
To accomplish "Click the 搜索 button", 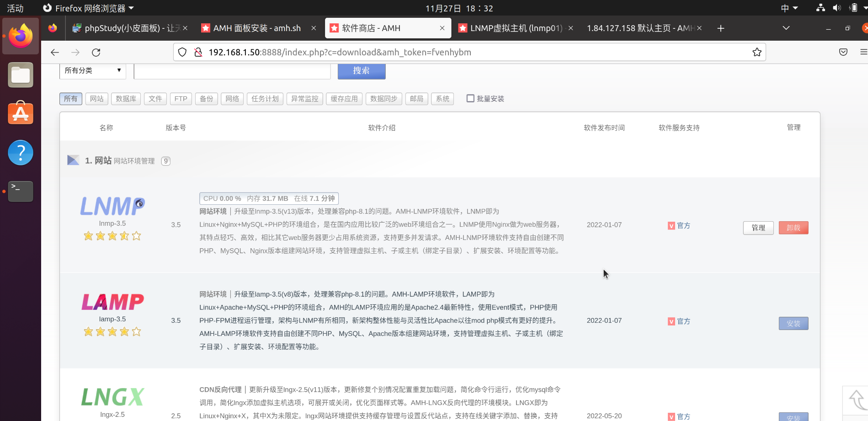I will point(362,71).
